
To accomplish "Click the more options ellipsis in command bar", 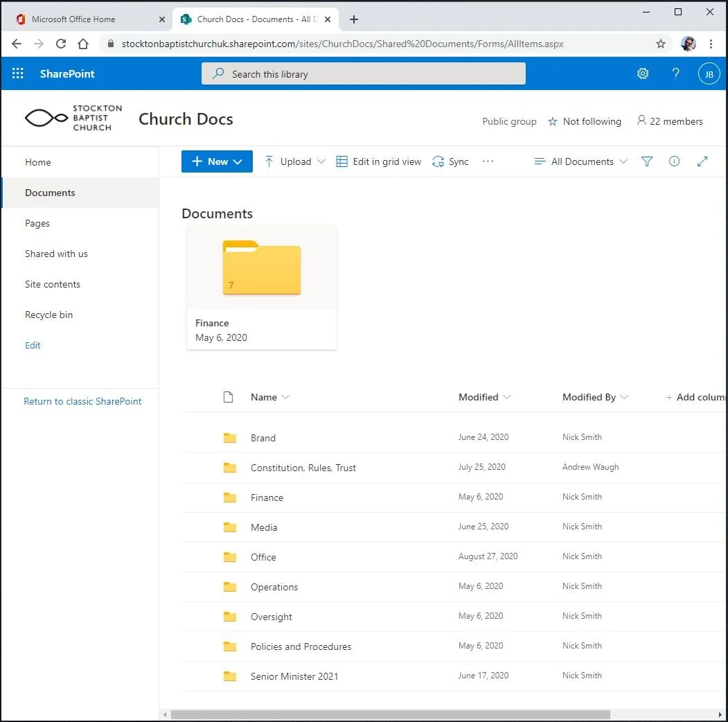I will click(488, 161).
